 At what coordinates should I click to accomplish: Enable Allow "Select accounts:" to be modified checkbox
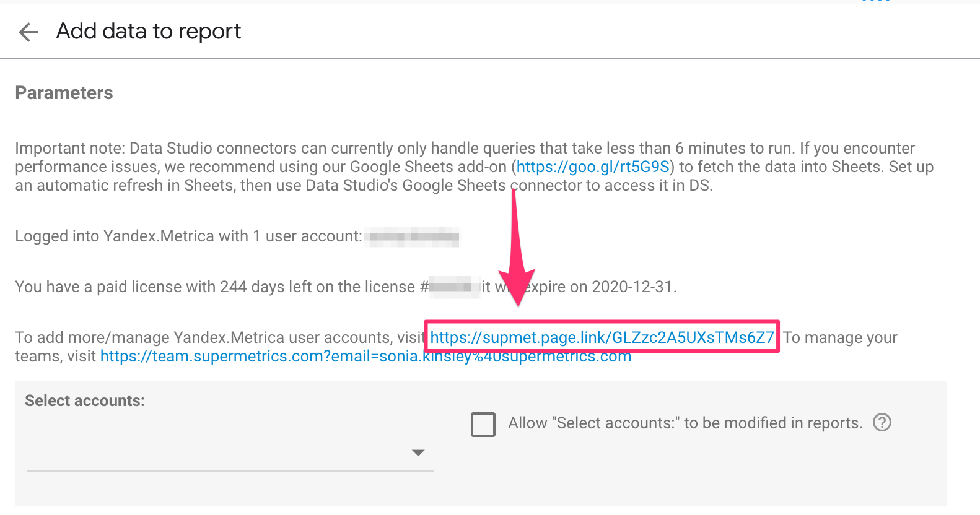483,425
